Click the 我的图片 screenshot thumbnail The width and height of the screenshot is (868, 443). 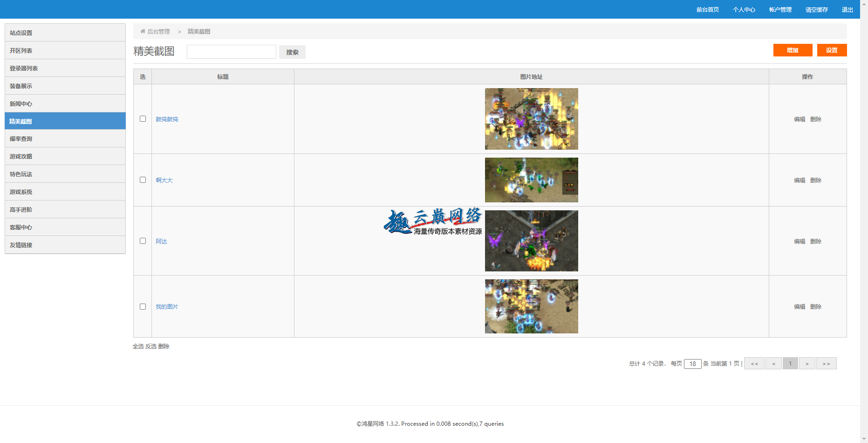coord(531,306)
